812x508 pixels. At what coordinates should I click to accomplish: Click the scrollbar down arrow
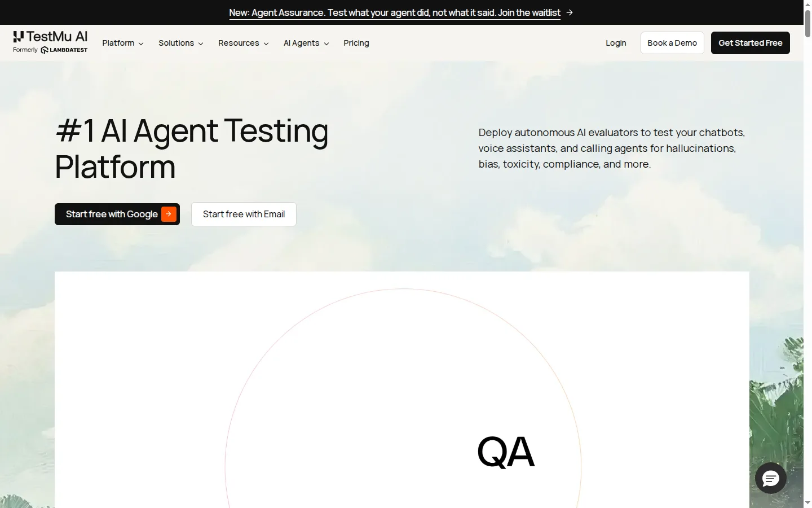coord(807,503)
